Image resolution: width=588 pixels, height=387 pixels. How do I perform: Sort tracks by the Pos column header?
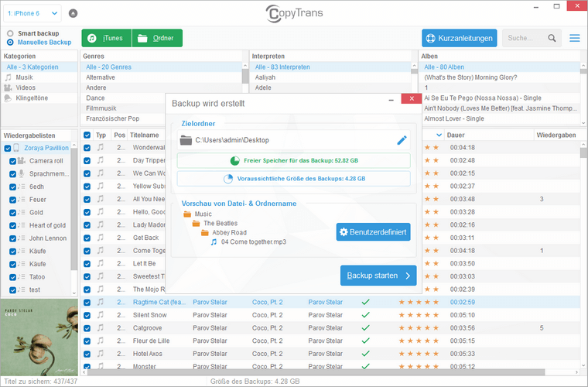(120, 135)
